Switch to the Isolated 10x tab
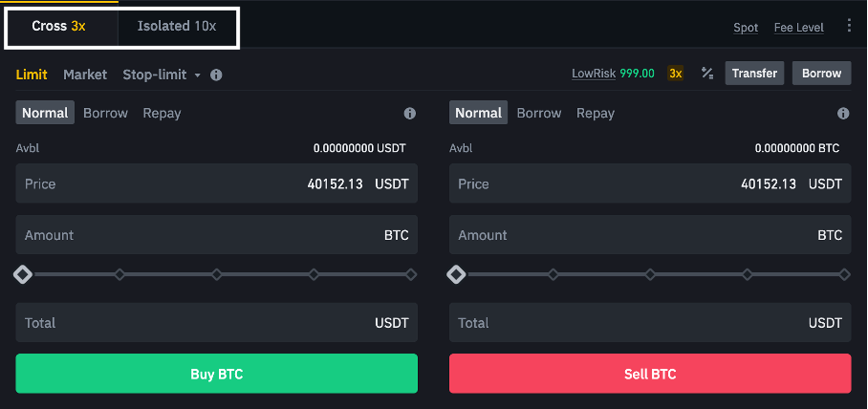 tap(177, 26)
